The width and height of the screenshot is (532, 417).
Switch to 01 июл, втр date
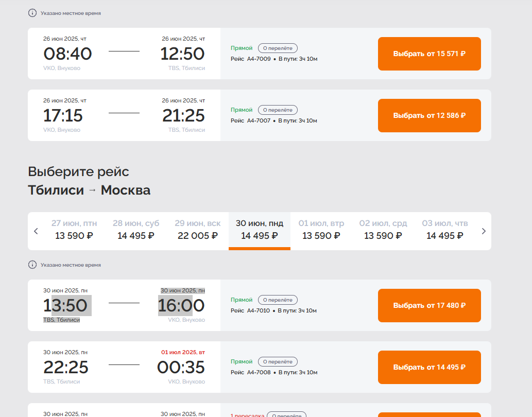321,230
